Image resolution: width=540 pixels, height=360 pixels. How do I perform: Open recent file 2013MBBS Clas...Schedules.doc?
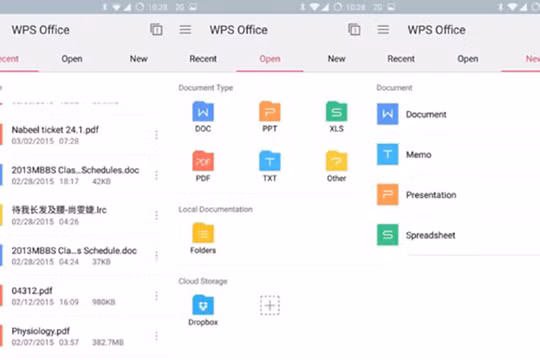79,175
